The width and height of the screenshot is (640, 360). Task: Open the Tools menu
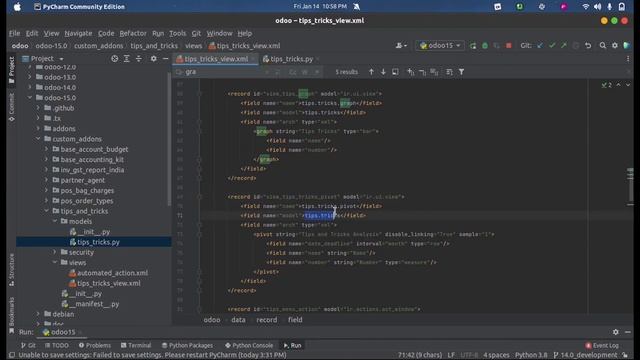click(x=178, y=33)
